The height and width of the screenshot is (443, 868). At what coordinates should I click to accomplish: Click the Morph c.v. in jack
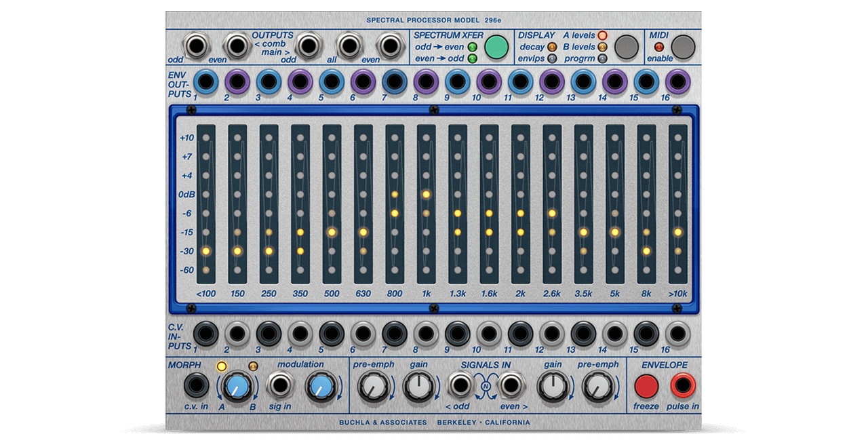[197, 386]
